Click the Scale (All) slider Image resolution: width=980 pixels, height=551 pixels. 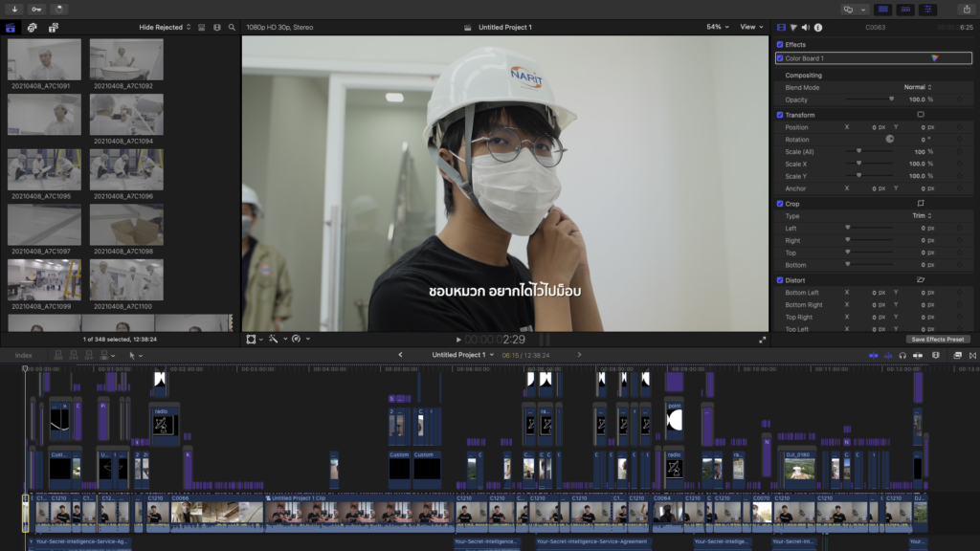(x=869, y=152)
